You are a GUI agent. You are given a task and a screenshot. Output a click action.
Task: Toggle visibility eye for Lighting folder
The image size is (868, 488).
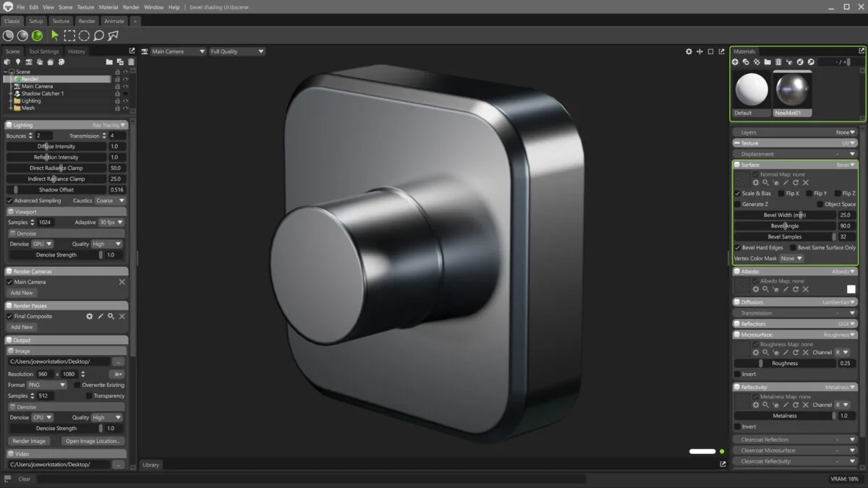click(125, 100)
